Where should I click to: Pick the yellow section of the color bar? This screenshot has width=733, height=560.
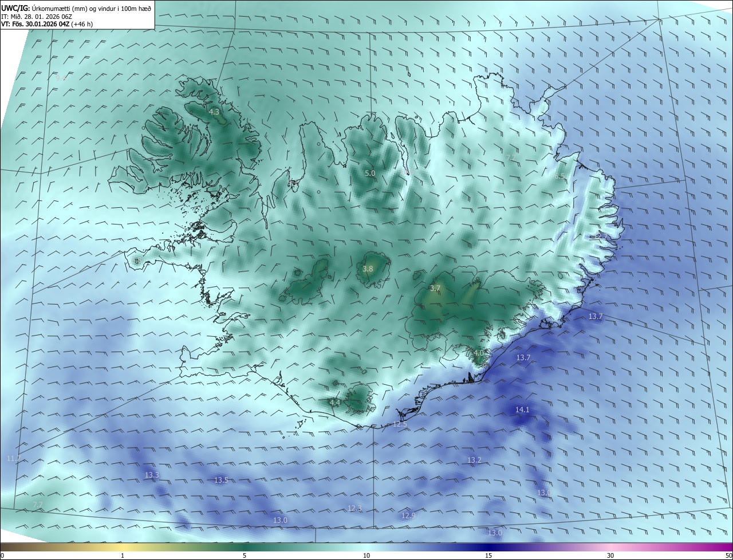click(123, 547)
